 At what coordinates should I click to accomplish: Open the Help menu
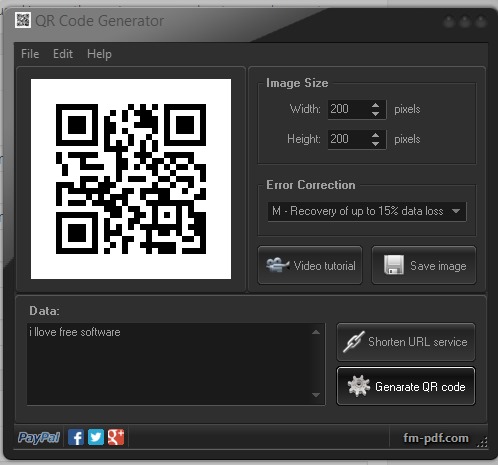tap(99, 54)
